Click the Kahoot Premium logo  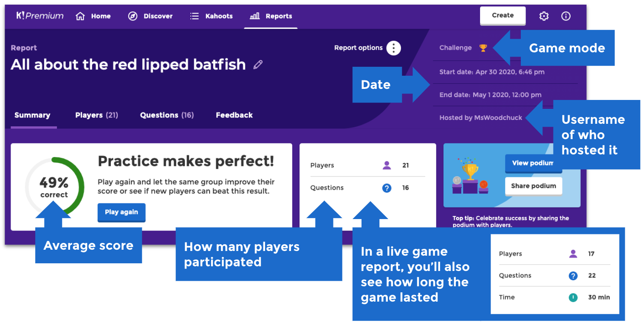[40, 16]
